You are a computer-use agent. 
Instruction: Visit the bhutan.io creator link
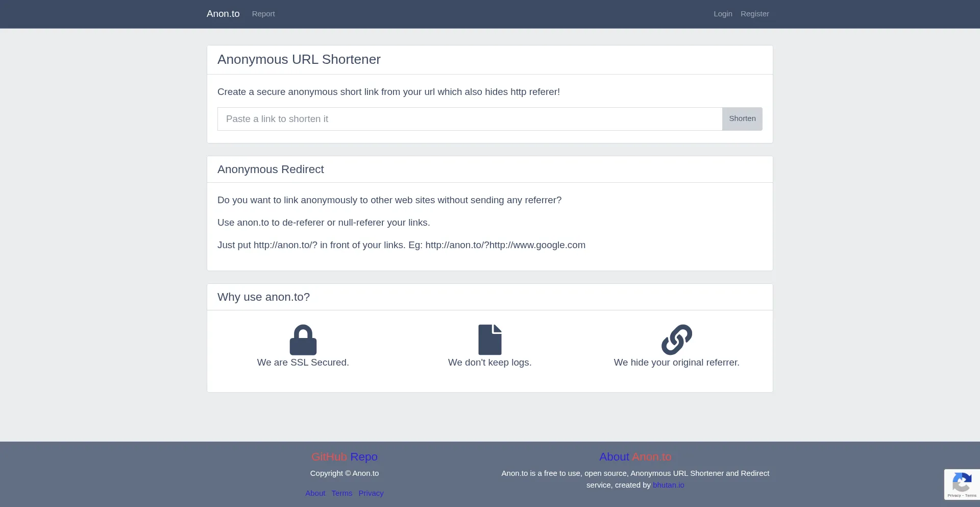click(669, 485)
